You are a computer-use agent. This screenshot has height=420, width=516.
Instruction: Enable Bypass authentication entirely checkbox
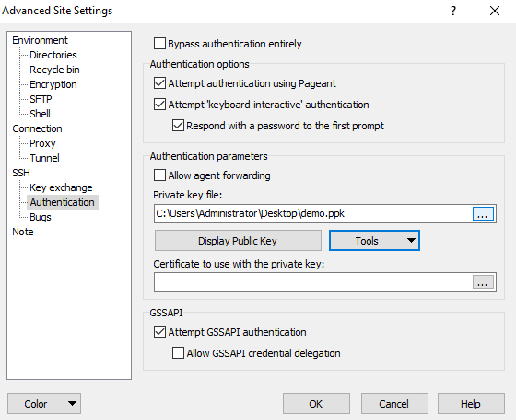(160, 44)
